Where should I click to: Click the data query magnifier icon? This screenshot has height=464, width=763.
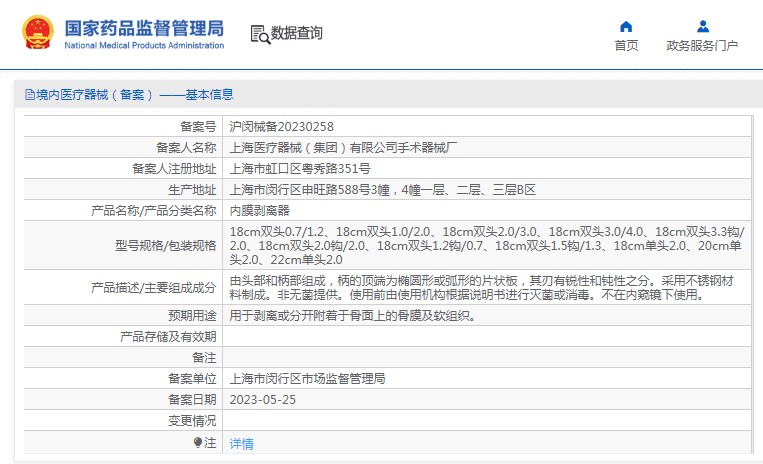coord(260,35)
